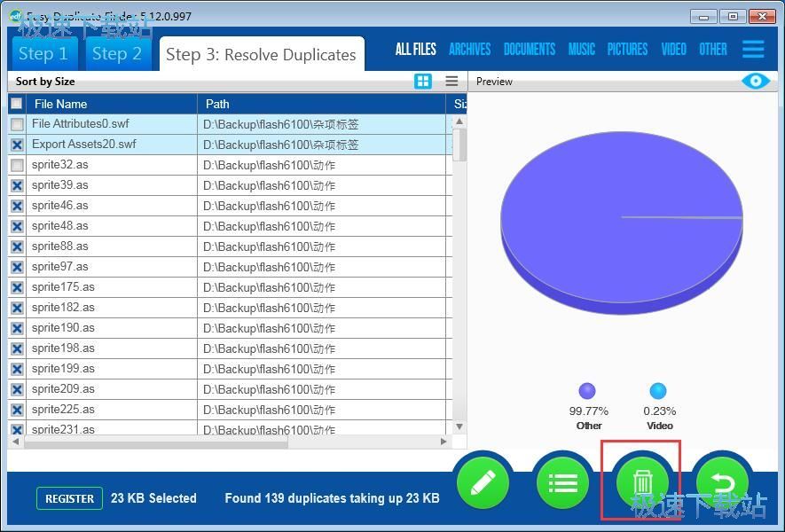Sort by the Path column header
The height and width of the screenshot is (532, 785).
[321, 104]
